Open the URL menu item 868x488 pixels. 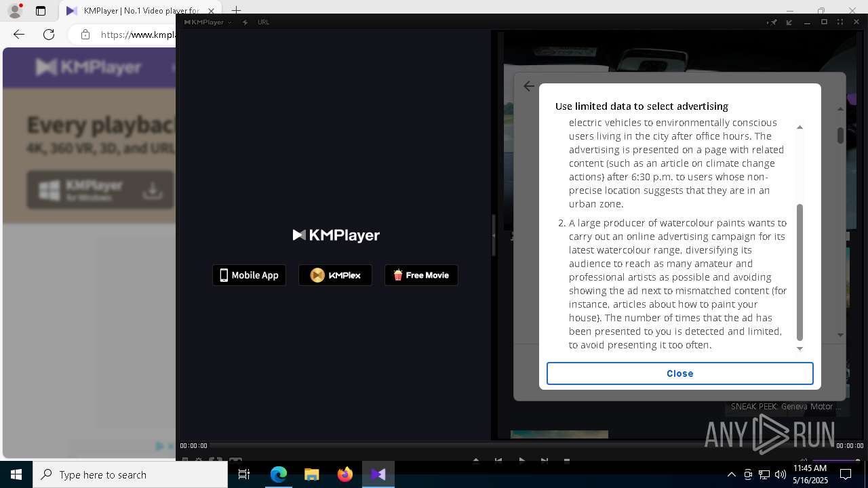click(x=263, y=22)
